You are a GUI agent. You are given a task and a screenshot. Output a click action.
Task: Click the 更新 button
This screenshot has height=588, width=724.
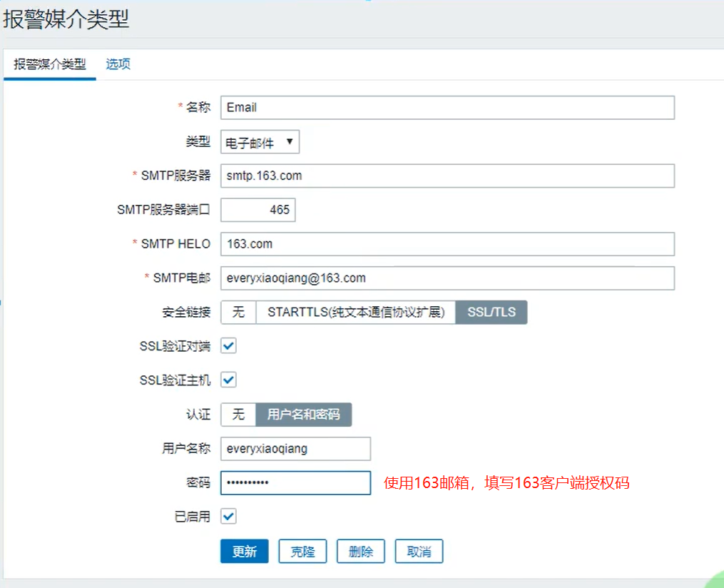tap(244, 551)
